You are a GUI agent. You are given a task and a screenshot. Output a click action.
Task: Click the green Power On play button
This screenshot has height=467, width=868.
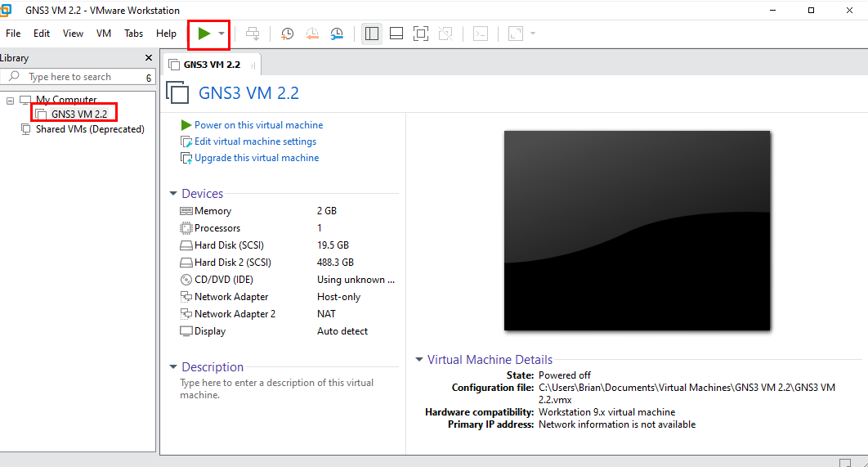pos(204,34)
